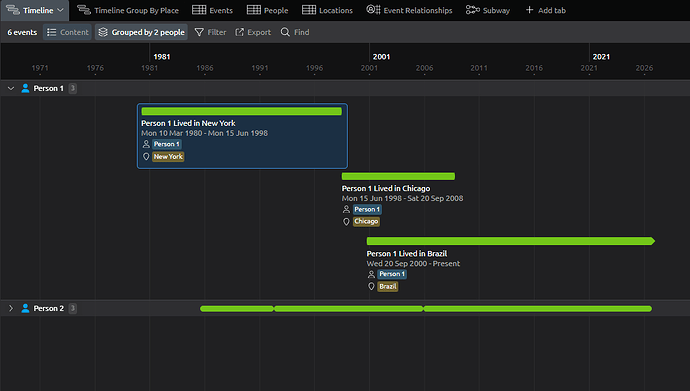Select the Person 1 group header label
Image resolution: width=690 pixels, height=391 pixels.
pyautogui.click(x=48, y=88)
